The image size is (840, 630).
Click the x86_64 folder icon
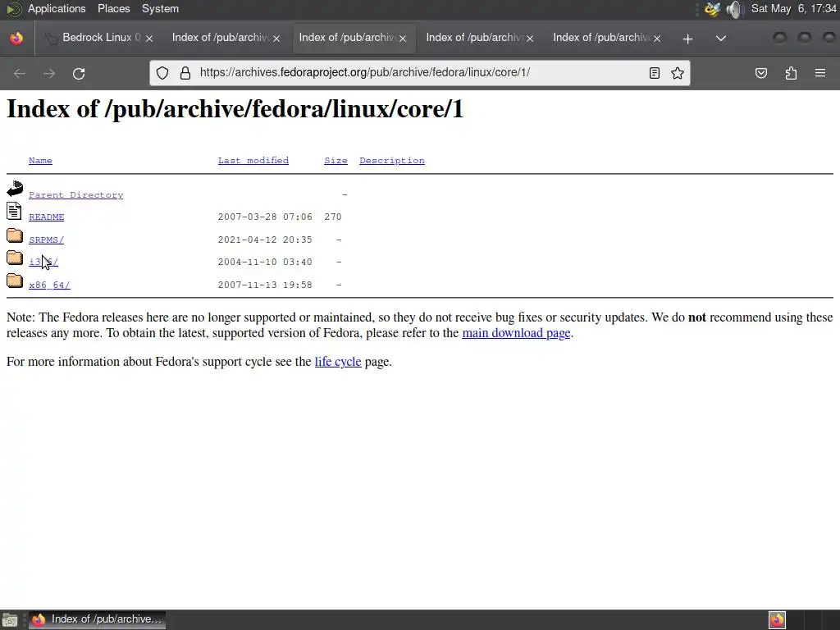(15, 281)
